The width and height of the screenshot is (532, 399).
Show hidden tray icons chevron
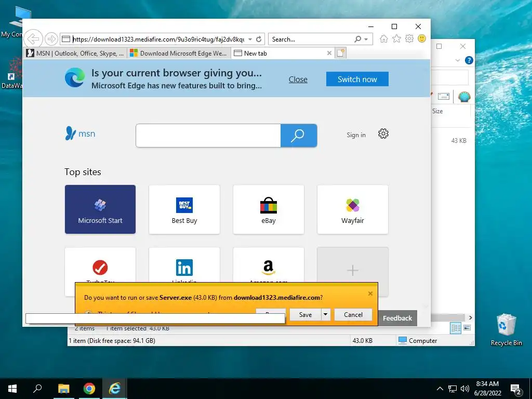click(x=440, y=389)
